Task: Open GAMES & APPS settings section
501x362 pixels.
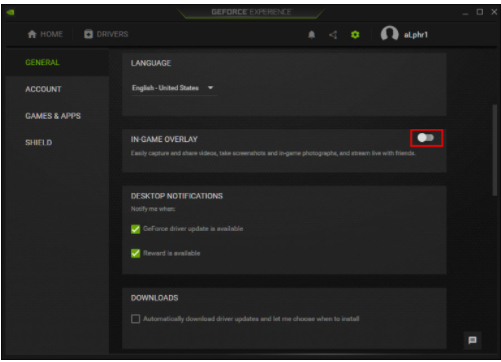Action: coord(53,116)
